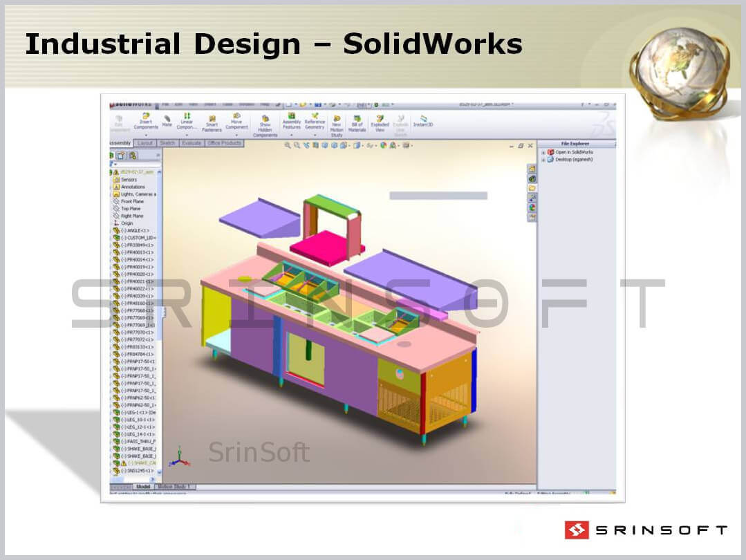Click the Sensors folder icon
Image resolution: width=746 pixels, height=560 pixels.
[x=116, y=180]
